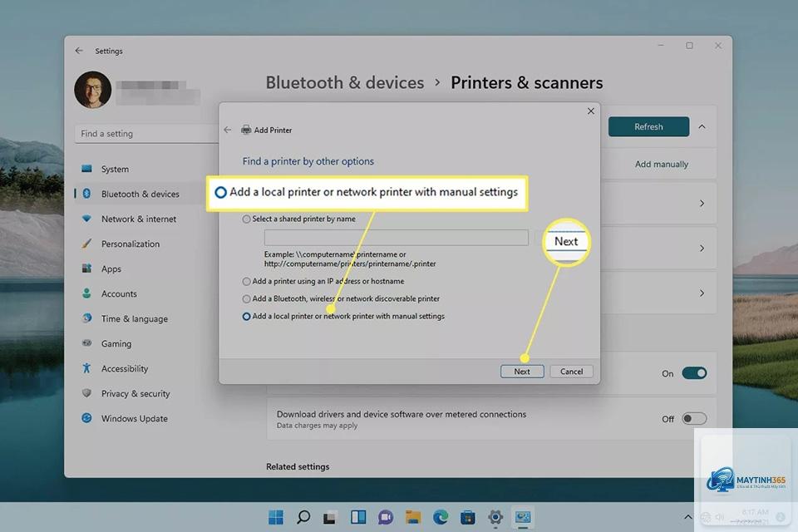Open Task View on taskbar

pyautogui.click(x=330, y=517)
